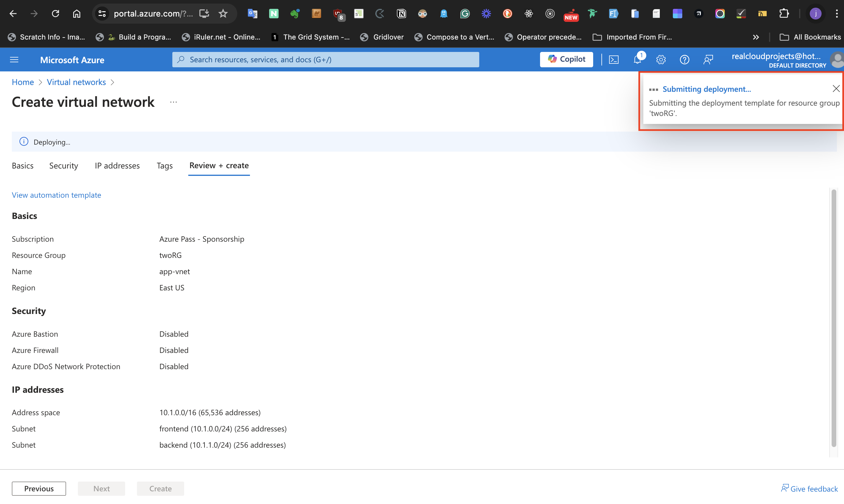This screenshot has height=504, width=844.
Task: Open Cloud Shell from the top bar
Action: click(614, 60)
